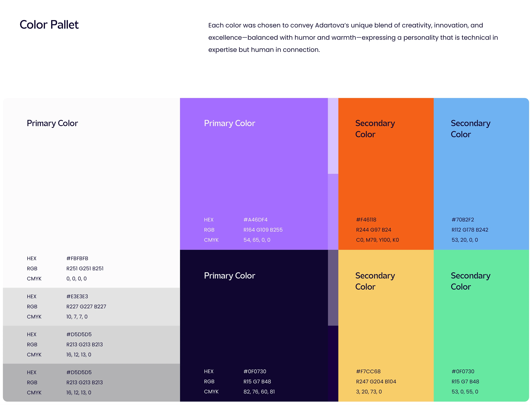Click the purple Primary Color swatch
532x405 pixels.
tap(254, 174)
